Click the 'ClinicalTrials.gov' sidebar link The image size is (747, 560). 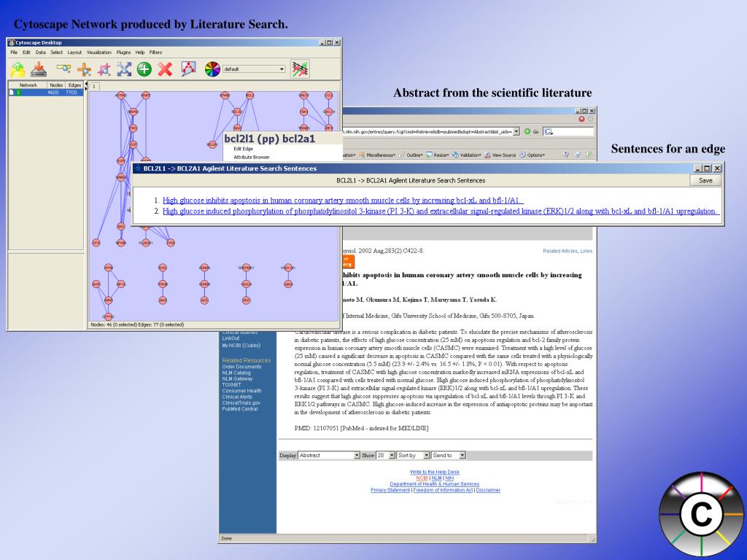[241, 402]
